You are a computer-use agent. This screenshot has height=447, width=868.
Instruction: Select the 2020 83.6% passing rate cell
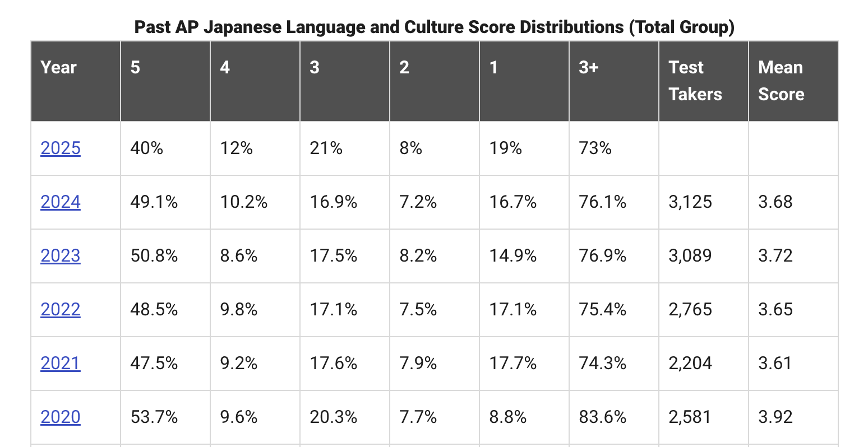614,417
